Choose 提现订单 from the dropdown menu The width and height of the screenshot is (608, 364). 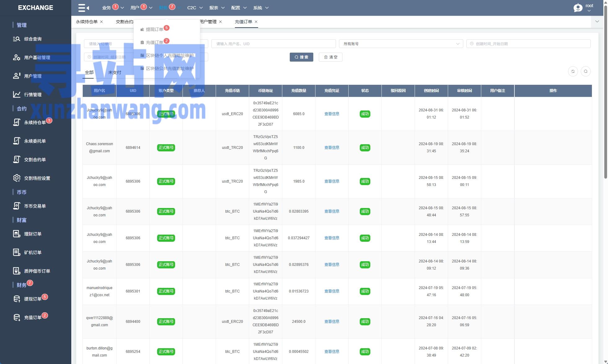[x=154, y=29]
